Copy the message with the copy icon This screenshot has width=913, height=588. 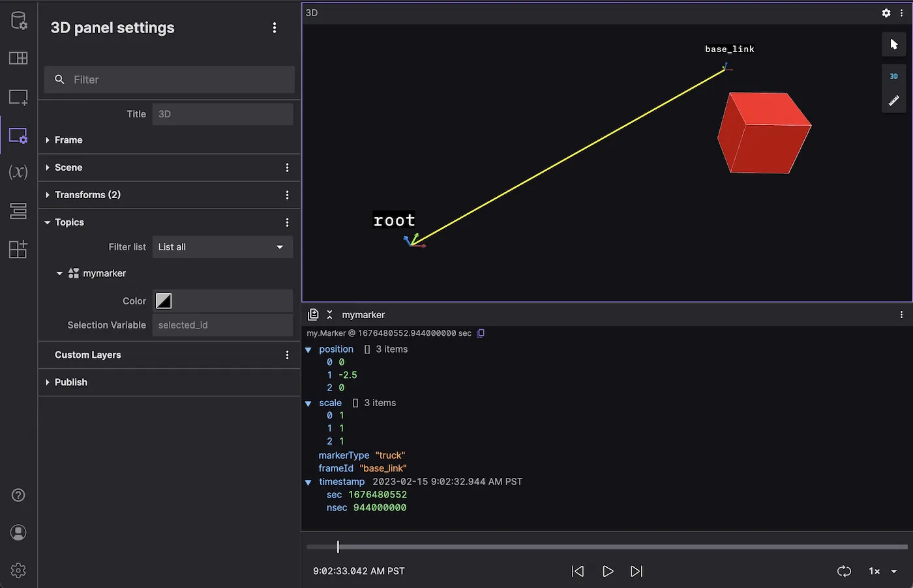click(481, 333)
